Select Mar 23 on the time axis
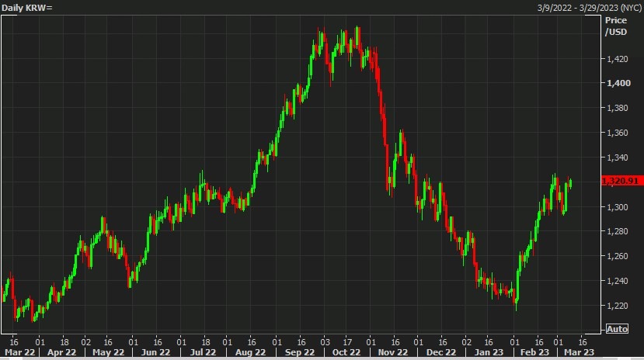This screenshot has width=644, height=360. tap(579, 352)
